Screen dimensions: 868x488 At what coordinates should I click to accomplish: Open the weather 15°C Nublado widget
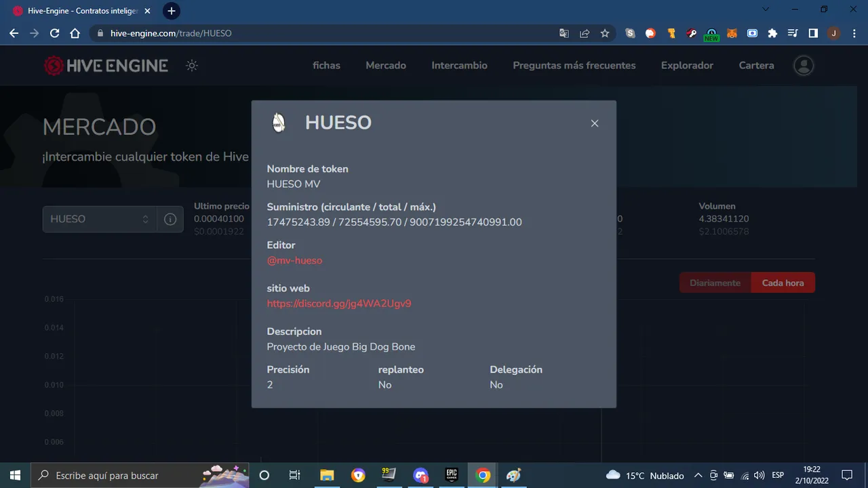point(645,475)
